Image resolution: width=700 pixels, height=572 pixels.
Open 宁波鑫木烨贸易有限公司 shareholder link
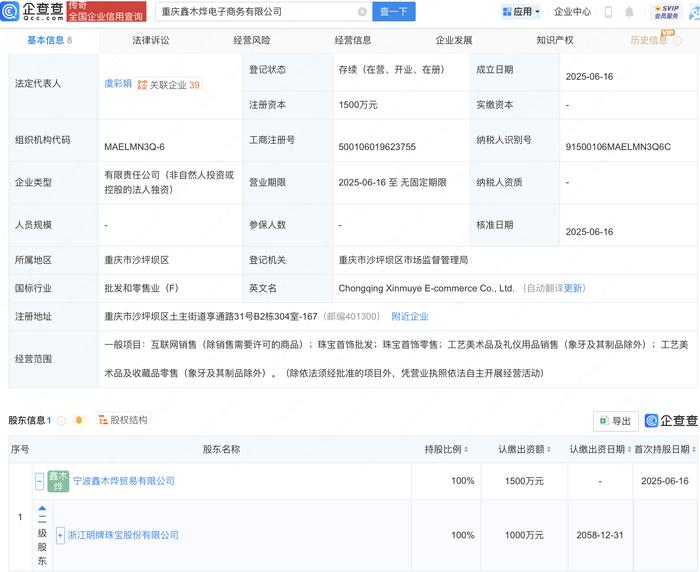click(124, 481)
